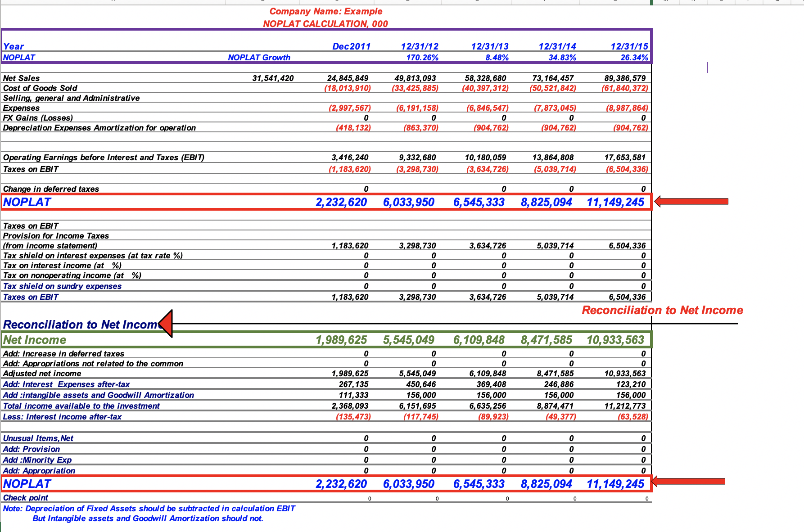Select the 12/31/15 year header cell

click(629, 46)
